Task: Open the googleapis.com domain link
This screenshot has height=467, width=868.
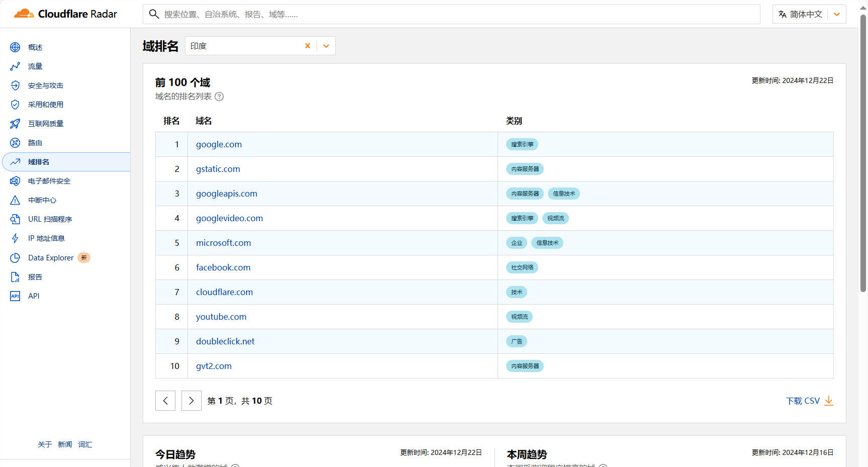Action: click(227, 194)
